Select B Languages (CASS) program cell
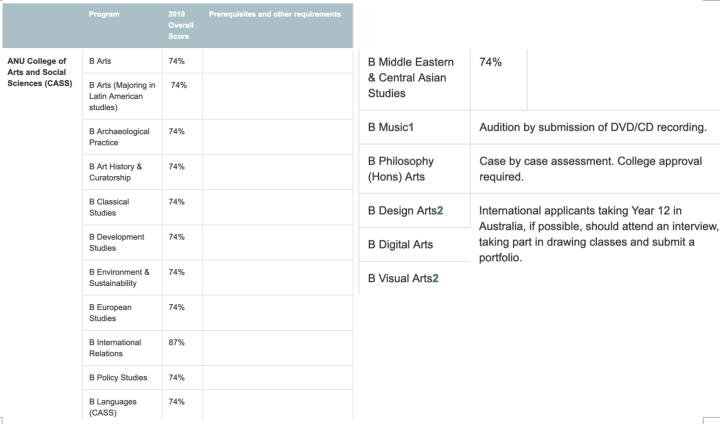This screenshot has width=720, height=424. (x=122, y=407)
